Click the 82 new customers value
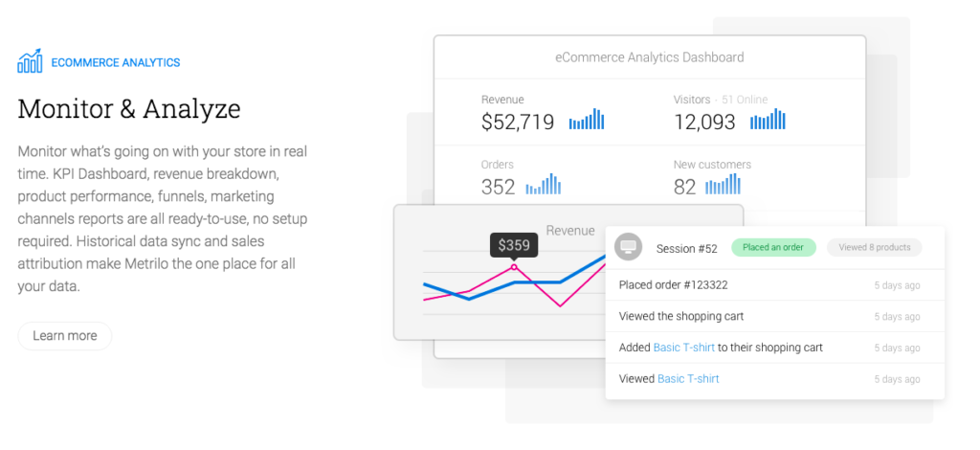This screenshot has width=980, height=450. pos(684,187)
